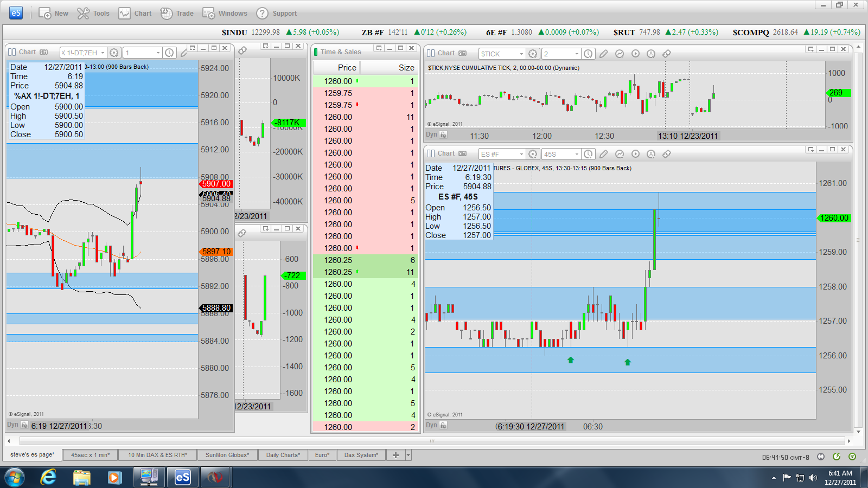The width and height of the screenshot is (868, 488).
Task: Open the Chart menu in main toolbar
Action: 135,14
